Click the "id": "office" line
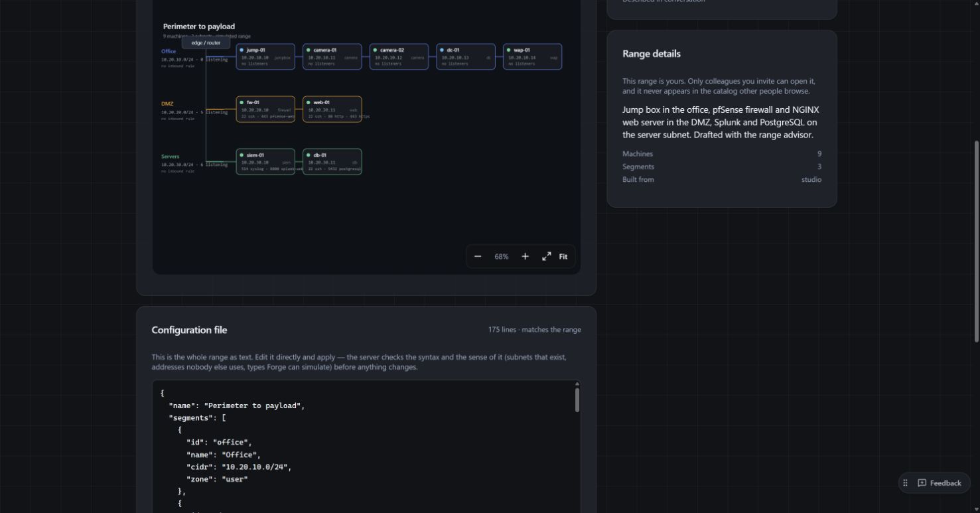This screenshot has width=980, height=513. [x=219, y=442]
